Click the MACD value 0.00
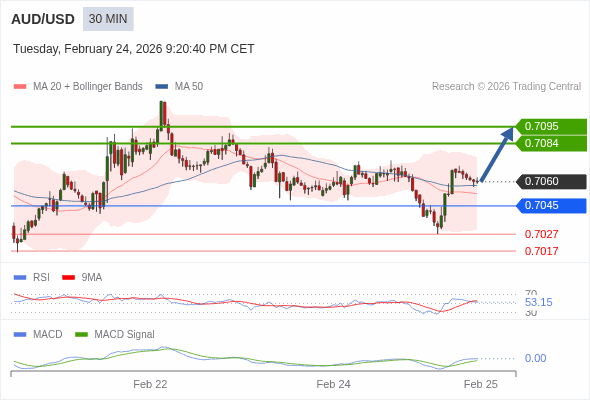Image resolution: width=590 pixels, height=400 pixels. (x=535, y=358)
